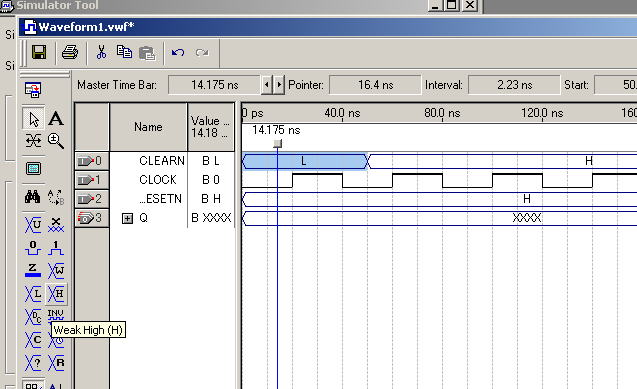Select the highlighted CLEARN L waveform segment
This screenshot has width=637, height=389.
click(x=304, y=161)
